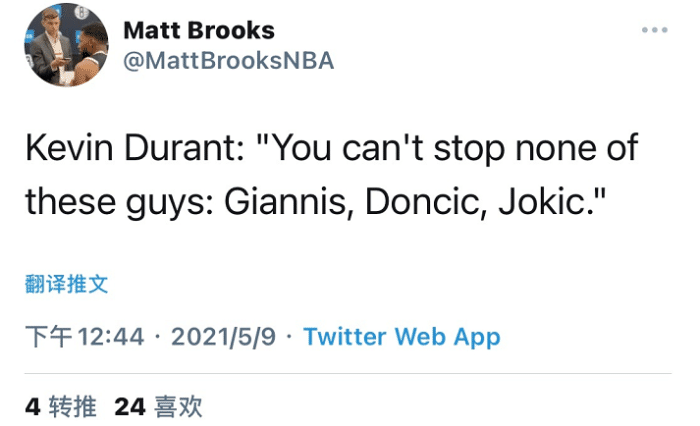Screen dimensions: 700x426
Task: Open the Matt Brooks display name
Action: click(198, 30)
